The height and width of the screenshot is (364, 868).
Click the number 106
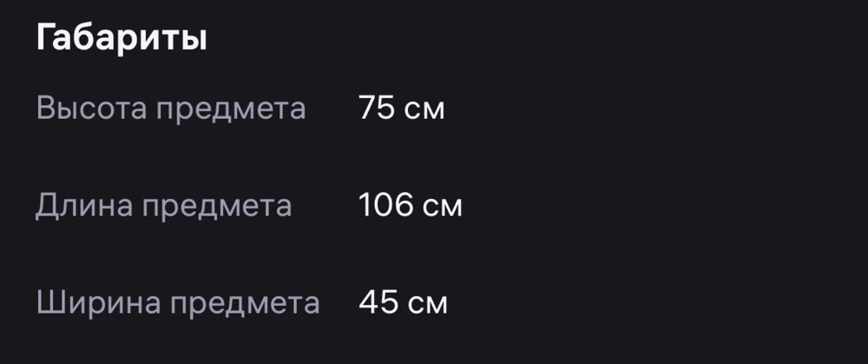(x=386, y=206)
